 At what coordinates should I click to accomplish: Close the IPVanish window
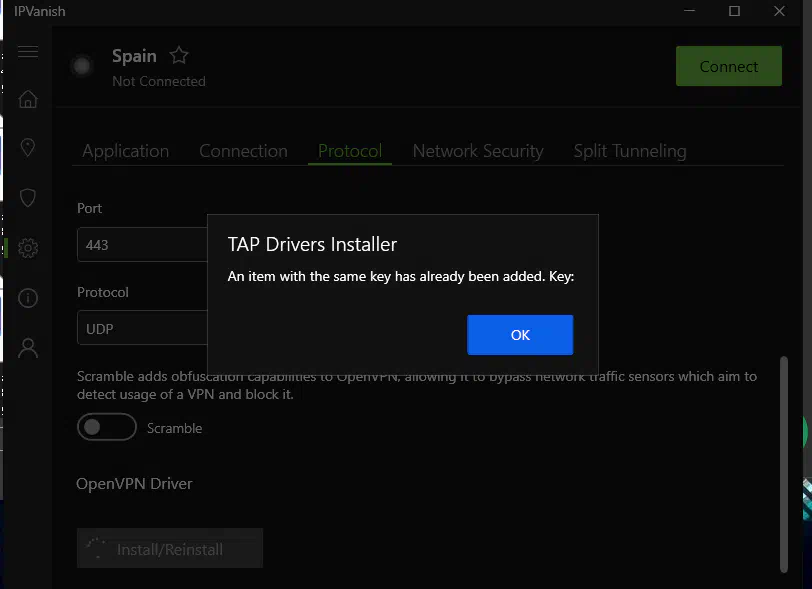(779, 11)
